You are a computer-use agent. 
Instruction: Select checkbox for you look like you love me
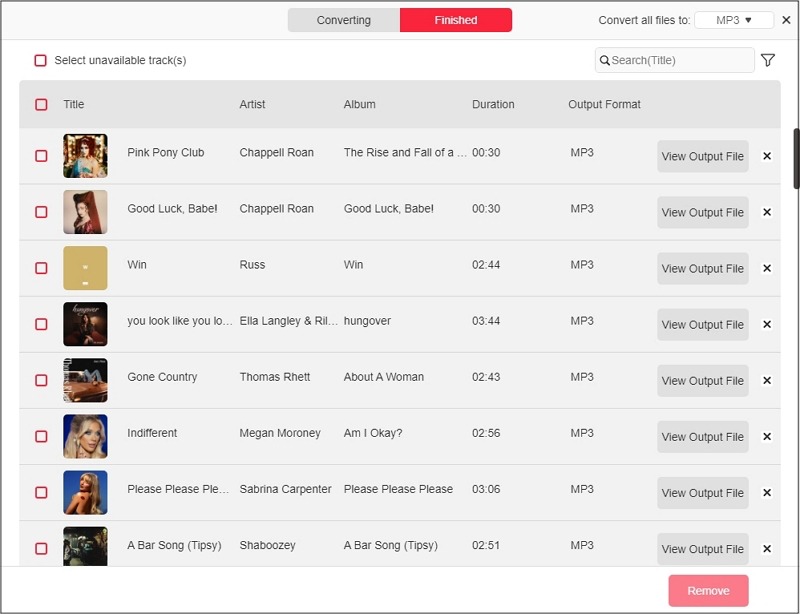pos(41,324)
